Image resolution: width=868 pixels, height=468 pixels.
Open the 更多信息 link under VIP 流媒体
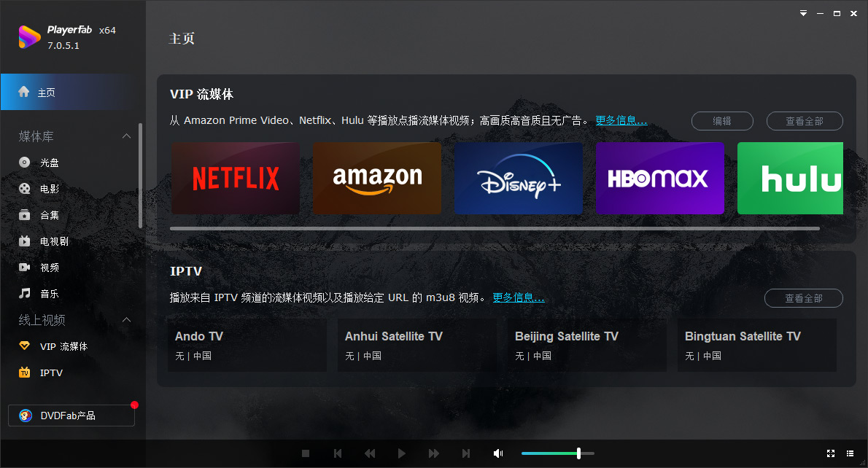[621, 120]
